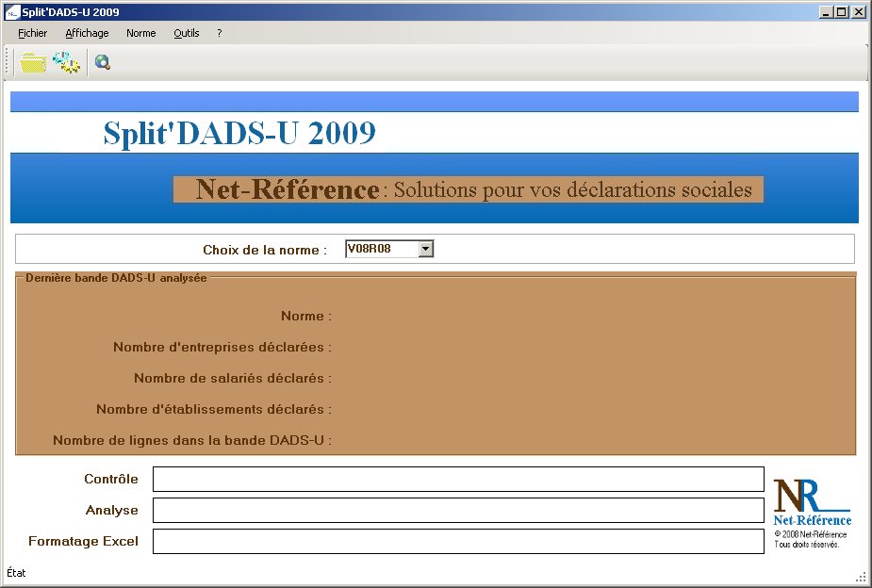
Task: Expand the Choix de la norme dropdown arrow
Action: tap(425, 249)
